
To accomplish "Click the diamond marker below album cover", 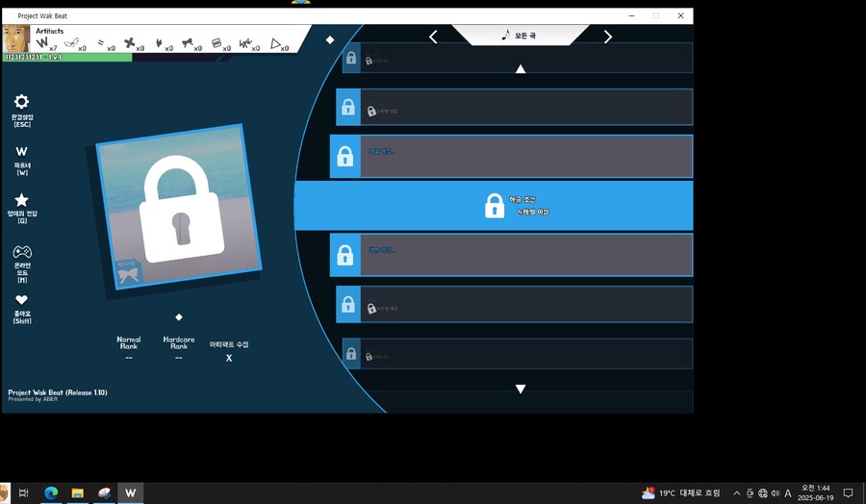I will click(x=178, y=316).
